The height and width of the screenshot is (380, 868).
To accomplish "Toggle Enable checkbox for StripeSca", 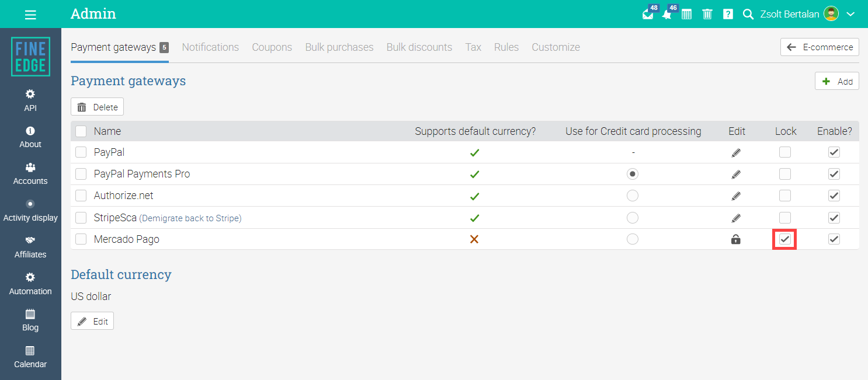I will [834, 218].
